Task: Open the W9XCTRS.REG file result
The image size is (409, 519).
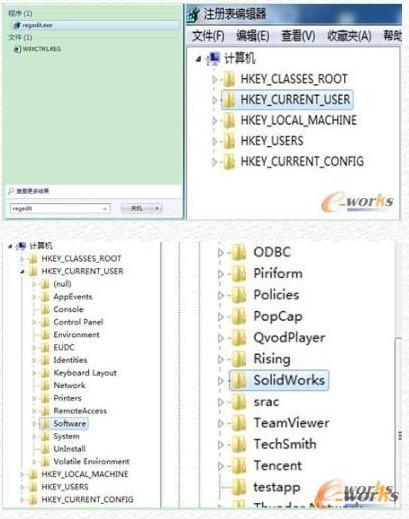Action: pos(37,49)
